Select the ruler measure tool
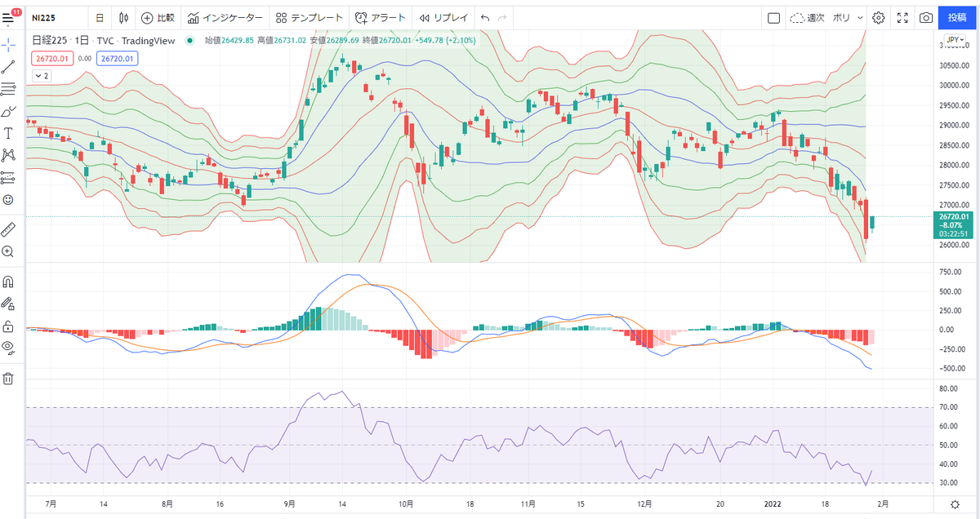The image size is (980, 519). [8, 228]
